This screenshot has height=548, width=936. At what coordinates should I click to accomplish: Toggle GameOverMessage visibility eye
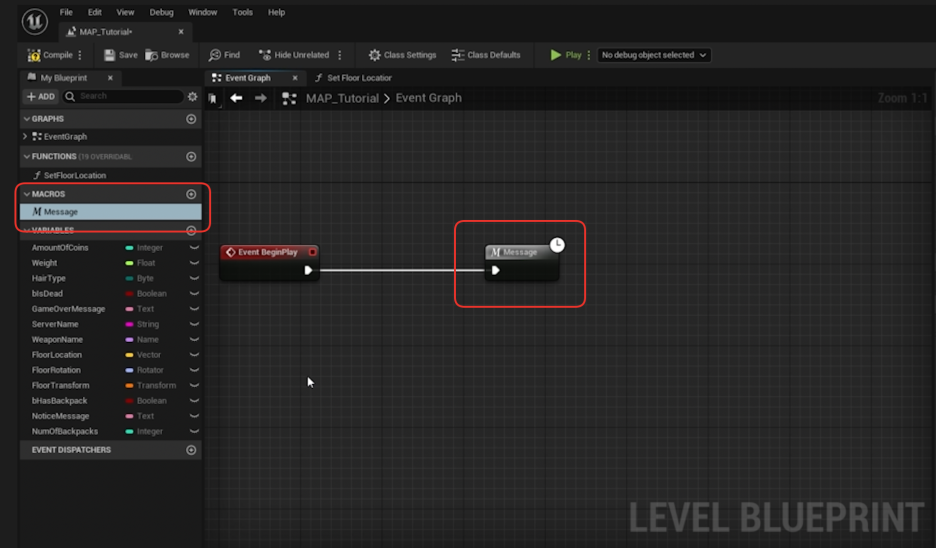click(x=194, y=309)
